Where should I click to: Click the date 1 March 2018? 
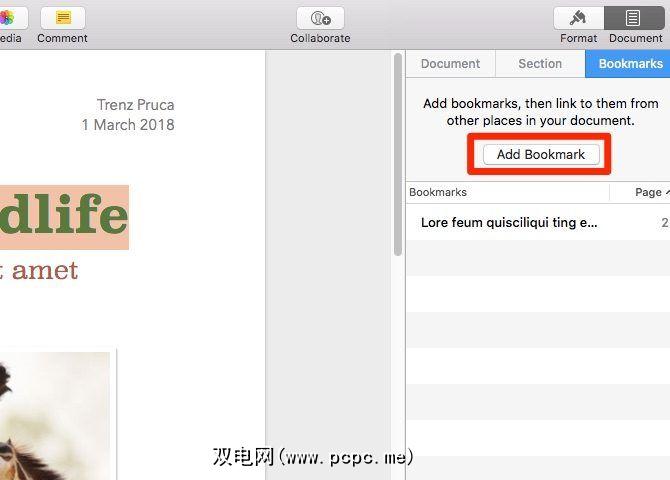coord(128,125)
